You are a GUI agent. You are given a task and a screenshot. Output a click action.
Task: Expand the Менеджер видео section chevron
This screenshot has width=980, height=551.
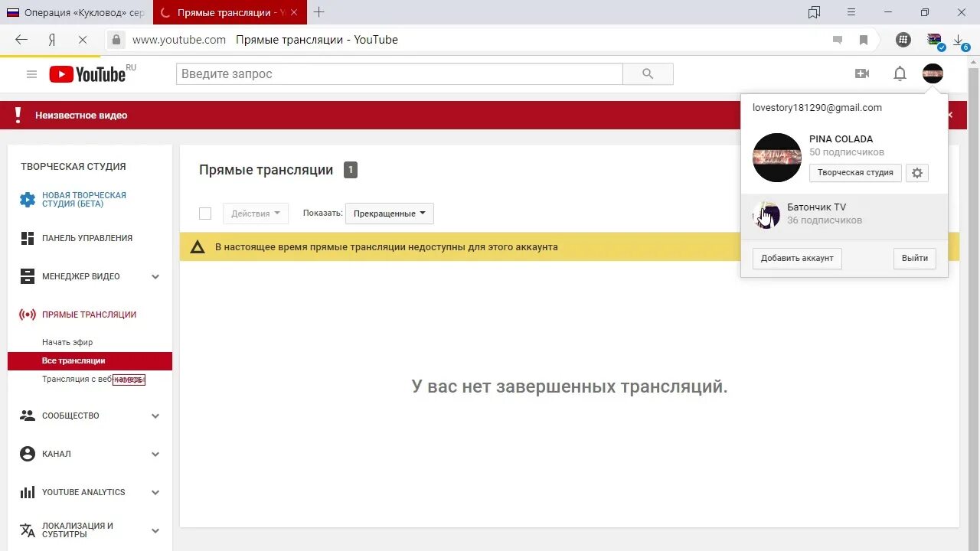(x=155, y=277)
